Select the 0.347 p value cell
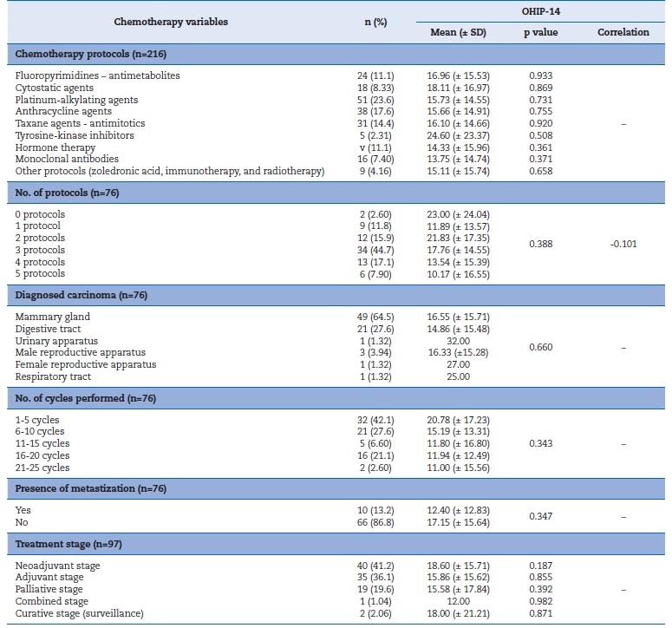 click(541, 516)
